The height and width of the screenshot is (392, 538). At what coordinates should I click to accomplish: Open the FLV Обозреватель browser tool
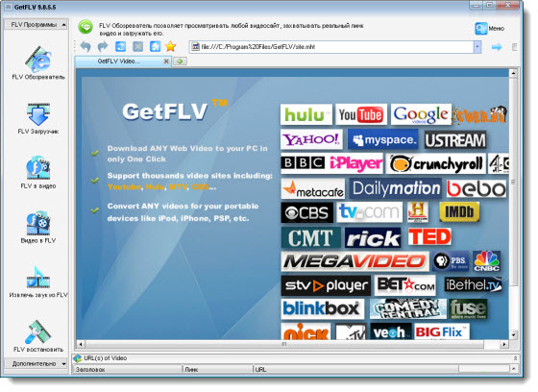coord(38,63)
